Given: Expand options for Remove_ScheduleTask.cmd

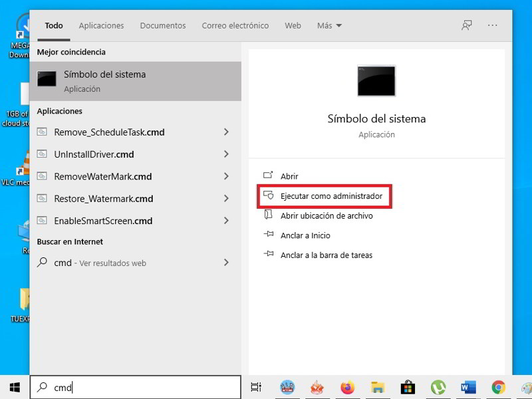Looking at the screenshot, I should point(226,132).
